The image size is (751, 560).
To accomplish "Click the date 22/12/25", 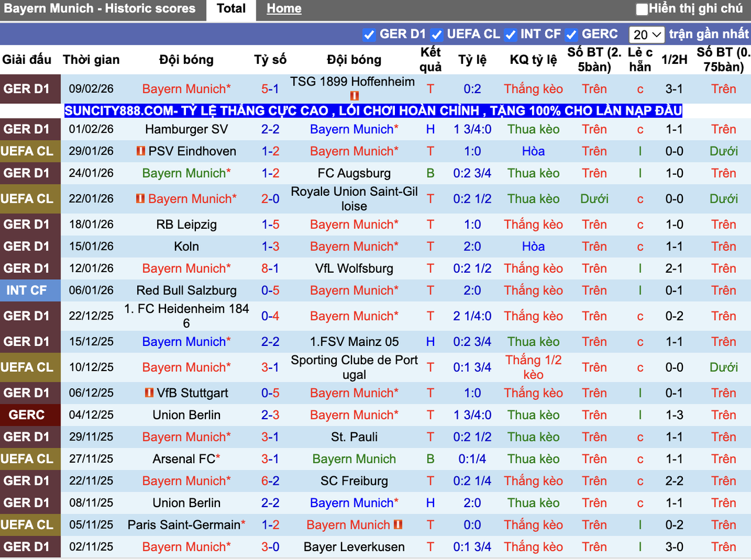I will tap(91, 316).
